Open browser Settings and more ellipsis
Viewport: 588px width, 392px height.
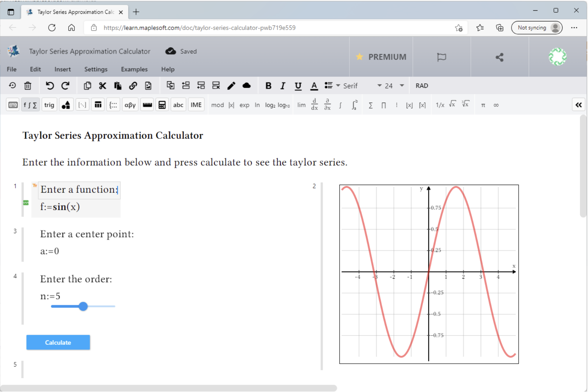point(574,28)
